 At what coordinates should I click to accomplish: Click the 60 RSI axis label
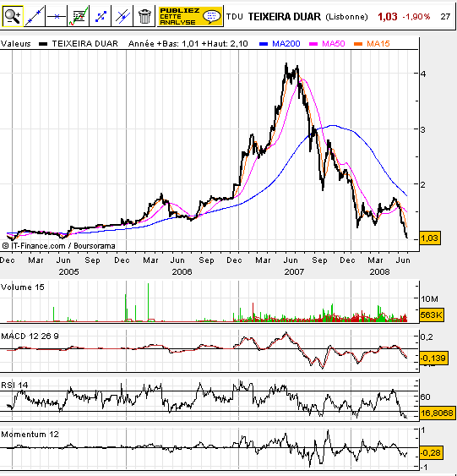coord(426,397)
